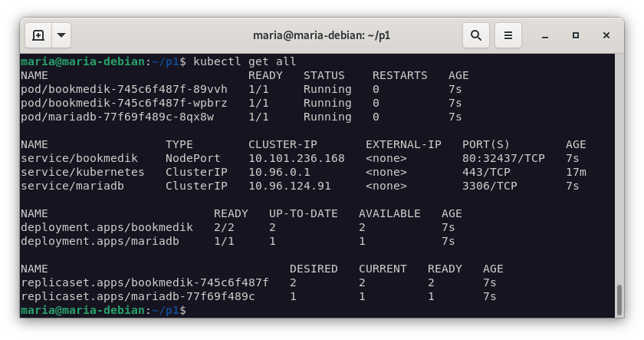The height and width of the screenshot is (340, 644).
Task: Click the window title maria@maria-debian: ~/p1
Action: pos(321,35)
